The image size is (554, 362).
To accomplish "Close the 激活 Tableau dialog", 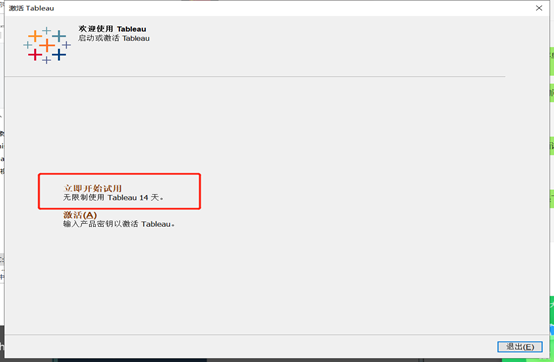I will click(539, 8).
